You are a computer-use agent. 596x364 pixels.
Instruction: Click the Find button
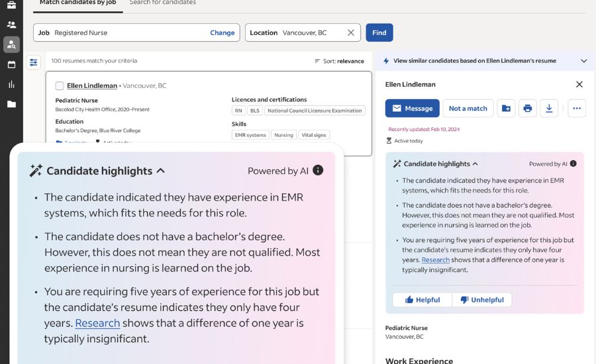click(379, 32)
